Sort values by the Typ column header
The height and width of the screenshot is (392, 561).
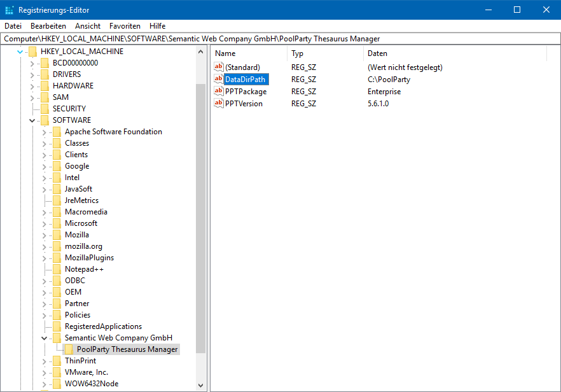pos(326,53)
